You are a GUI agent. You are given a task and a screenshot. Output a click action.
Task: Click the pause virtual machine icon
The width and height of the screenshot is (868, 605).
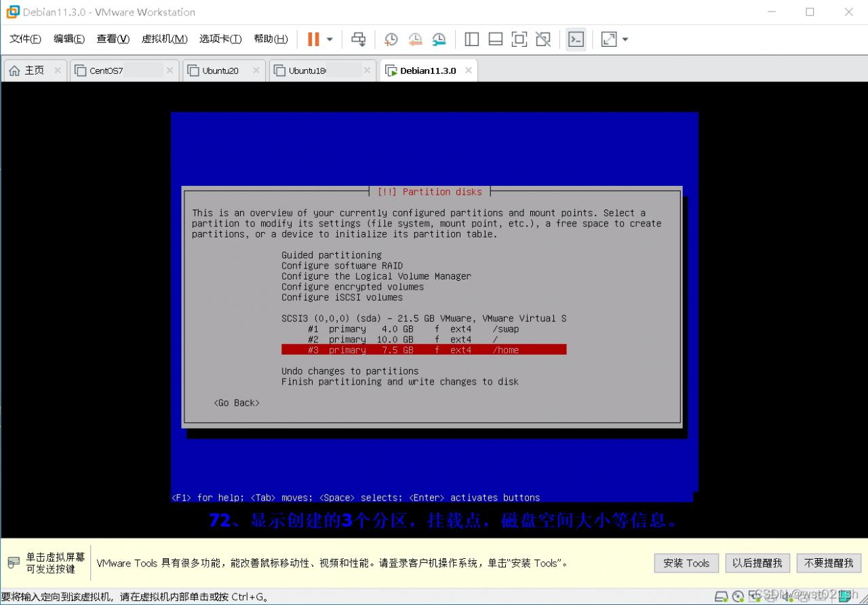pyautogui.click(x=313, y=39)
